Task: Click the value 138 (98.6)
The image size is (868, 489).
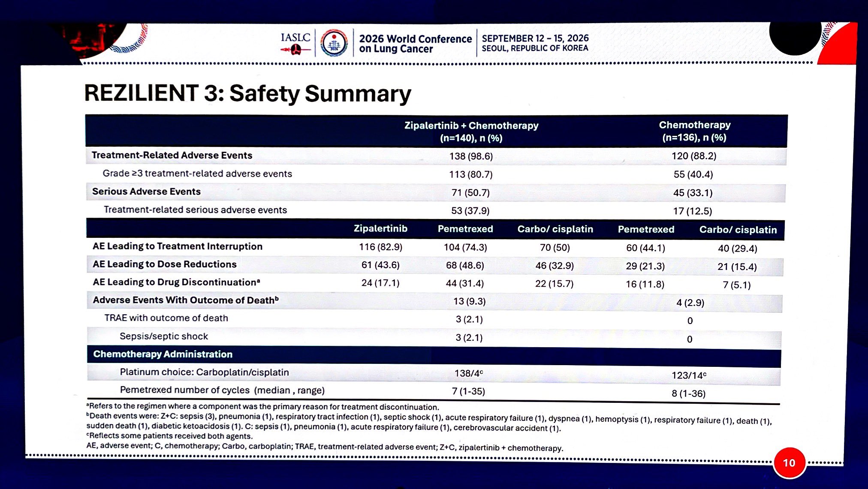Action: 471,156
